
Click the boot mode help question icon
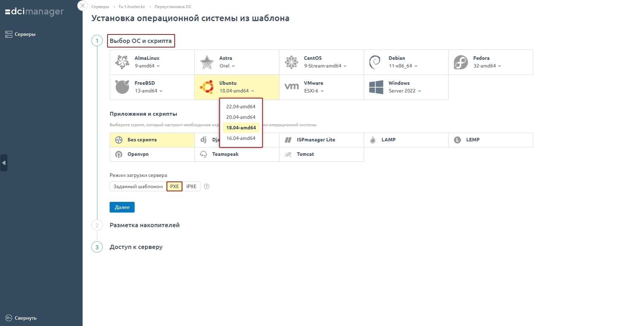207,186
